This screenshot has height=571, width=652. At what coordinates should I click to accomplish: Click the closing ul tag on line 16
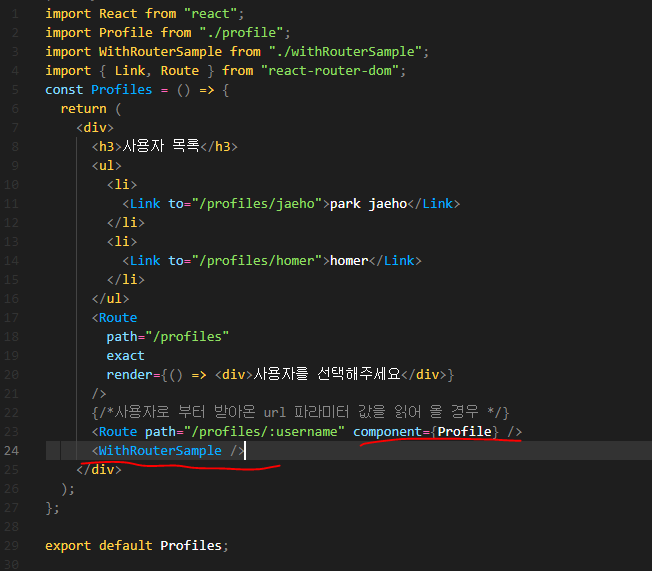(x=110, y=299)
